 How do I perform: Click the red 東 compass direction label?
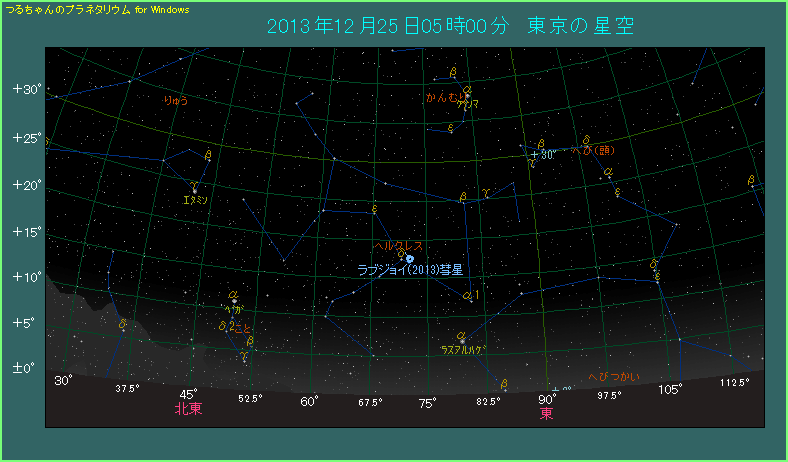pyautogui.click(x=547, y=412)
